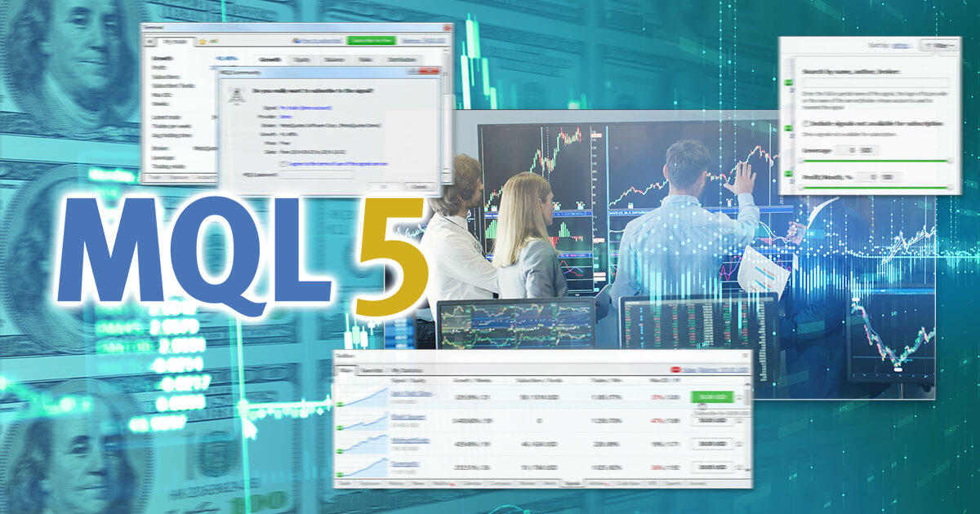Image resolution: width=980 pixels, height=514 pixels.
Task: Tick the include unavailable signals checkbox
Action: (x=807, y=123)
